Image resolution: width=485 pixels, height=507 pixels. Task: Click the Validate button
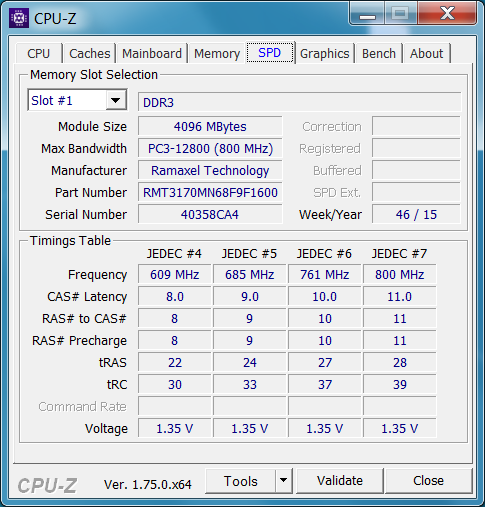click(340, 481)
